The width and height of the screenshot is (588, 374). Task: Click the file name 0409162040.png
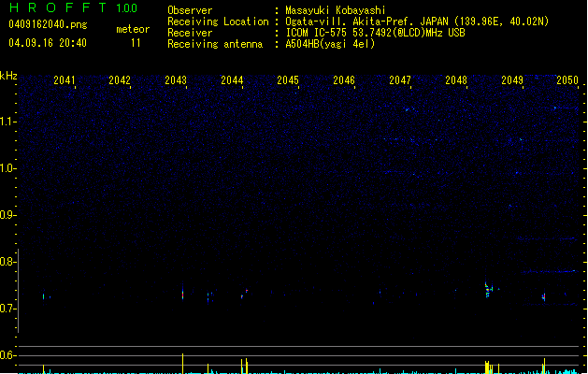(x=48, y=24)
